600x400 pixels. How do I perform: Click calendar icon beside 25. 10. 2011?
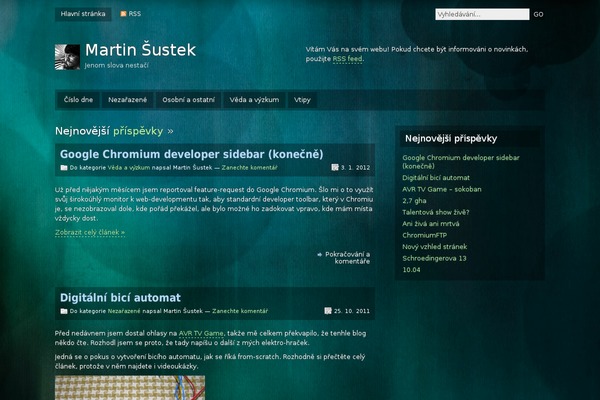[x=328, y=311]
